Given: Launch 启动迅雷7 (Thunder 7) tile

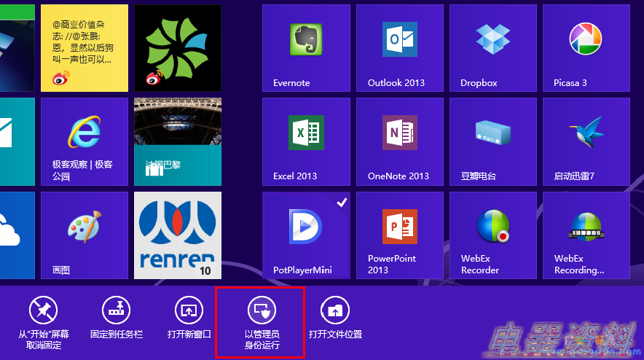Looking at the screenshot, I should (586, 141).
